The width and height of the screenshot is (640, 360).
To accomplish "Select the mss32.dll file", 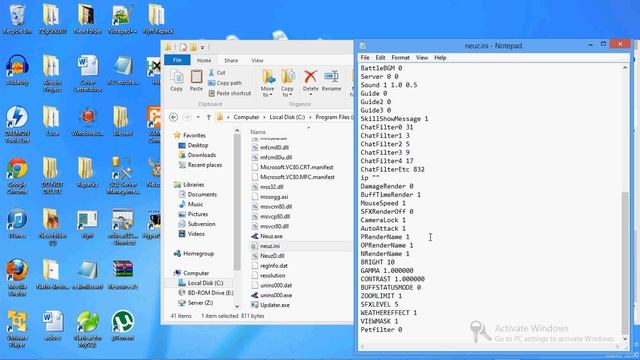I will (267, 187).
